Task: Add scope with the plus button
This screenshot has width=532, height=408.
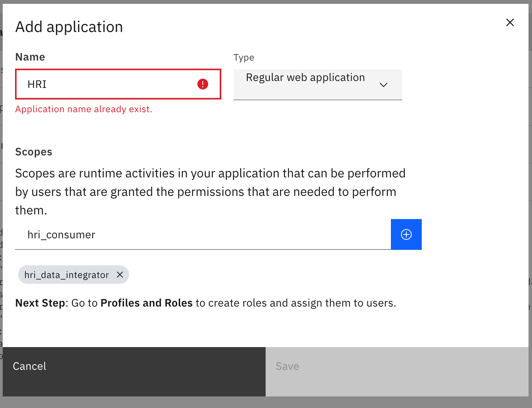Action: (406, 234)
